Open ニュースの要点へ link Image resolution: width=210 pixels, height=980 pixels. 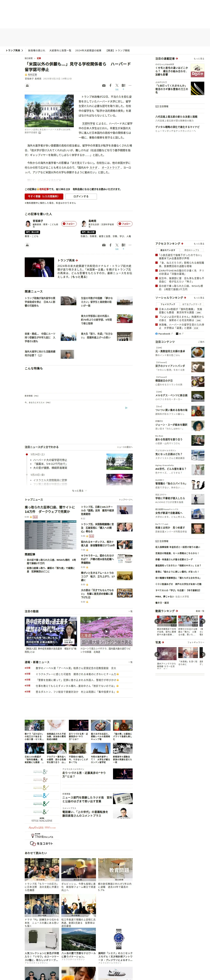pyautogui.click(x=125, y=447)
